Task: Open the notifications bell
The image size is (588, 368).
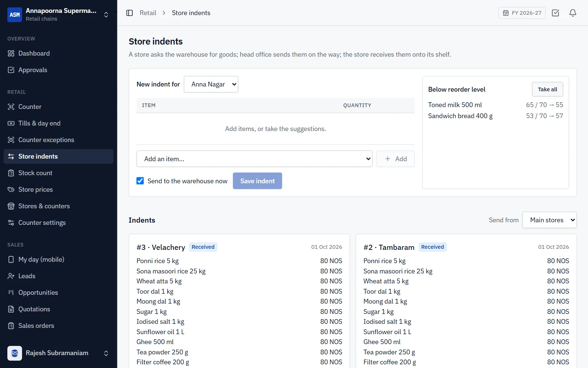Action: point(573,13)
